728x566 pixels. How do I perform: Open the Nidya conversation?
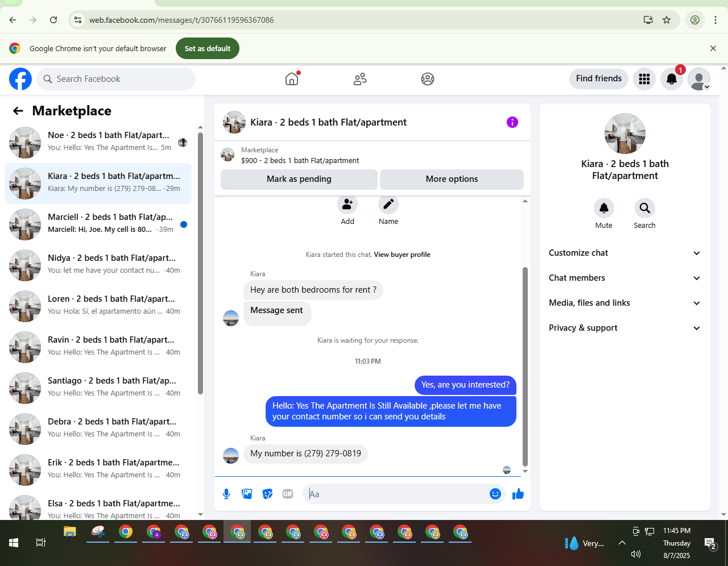point(98,265)
